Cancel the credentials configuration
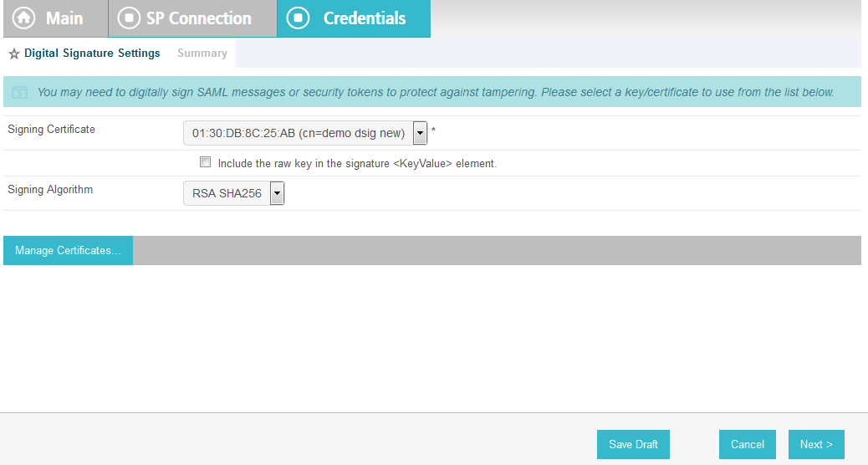 pyautogui.click(x=748, y=445)
